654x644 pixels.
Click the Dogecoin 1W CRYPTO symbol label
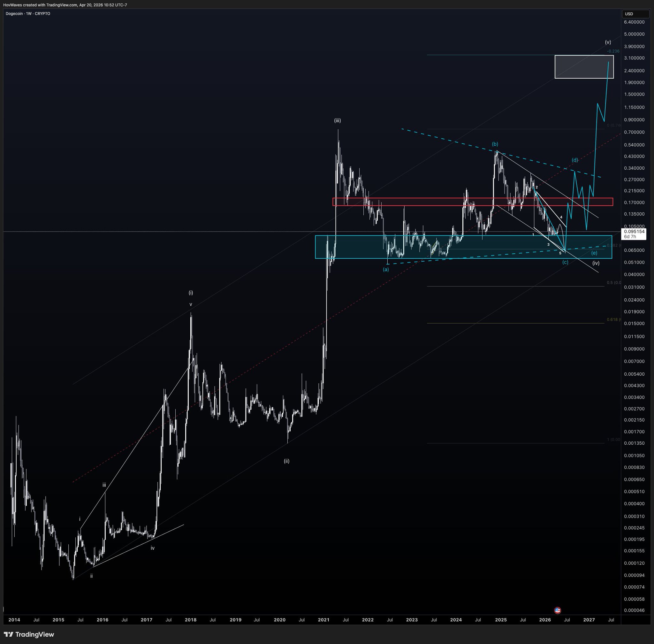[x=28, y=13]
